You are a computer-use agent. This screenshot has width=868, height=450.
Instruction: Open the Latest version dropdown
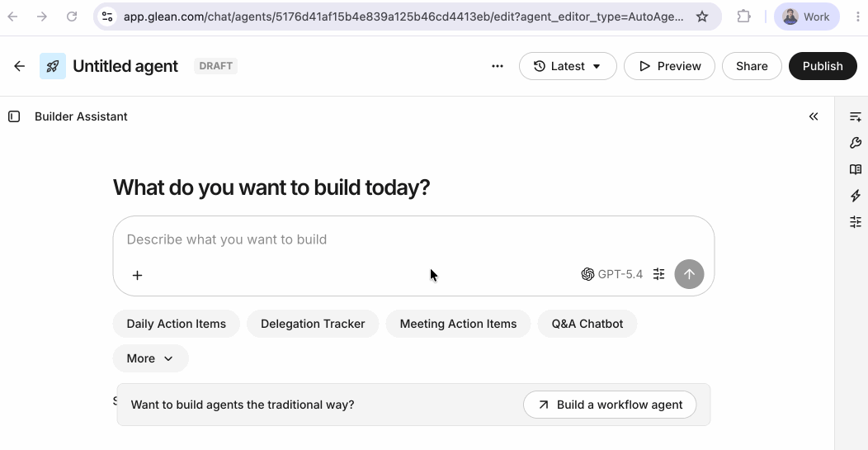(568, 66)
